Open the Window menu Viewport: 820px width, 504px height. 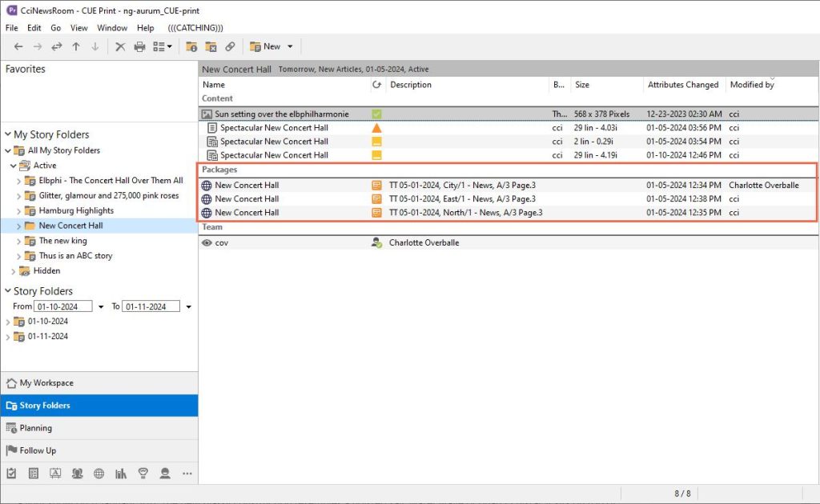pyautogui.click(x=112, y=28)
